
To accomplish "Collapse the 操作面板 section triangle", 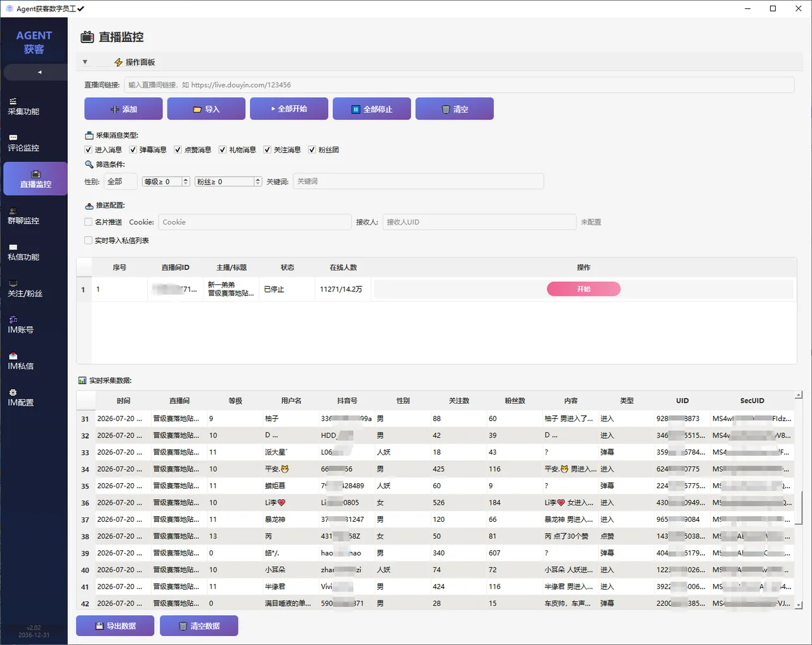I will 85,62.
